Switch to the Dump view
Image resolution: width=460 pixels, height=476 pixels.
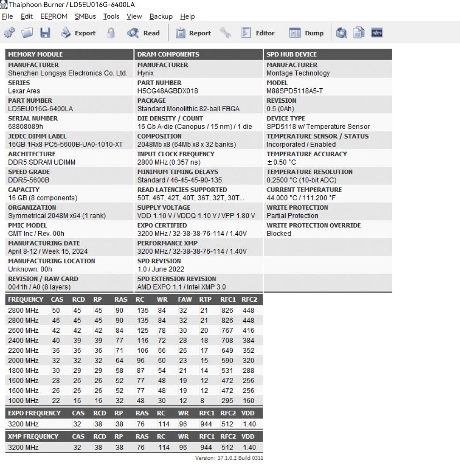307,33
